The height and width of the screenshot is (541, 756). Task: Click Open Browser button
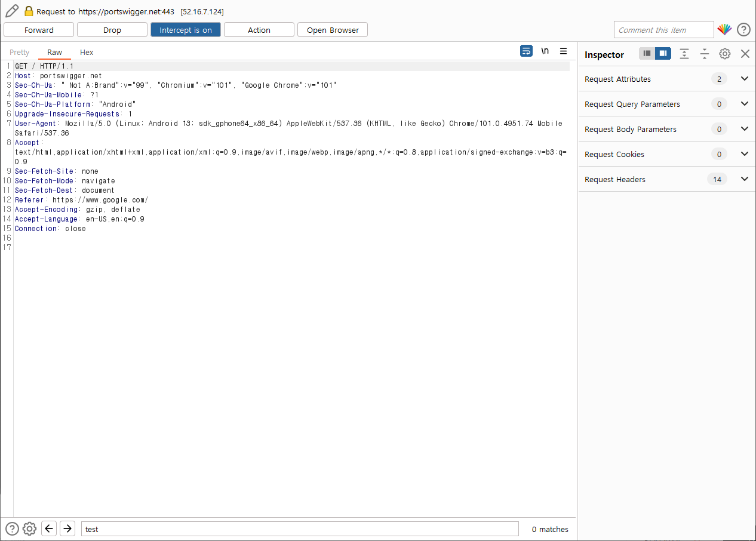333,30
